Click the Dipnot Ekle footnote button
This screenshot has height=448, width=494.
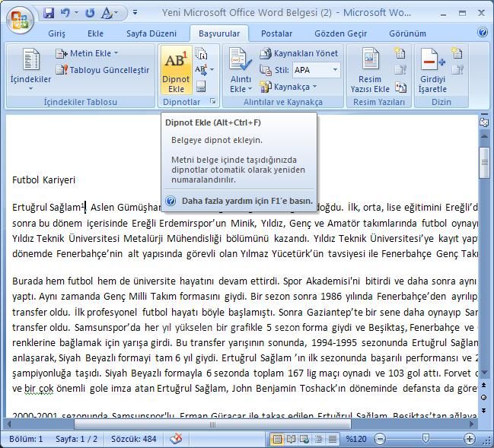(176, 71)
